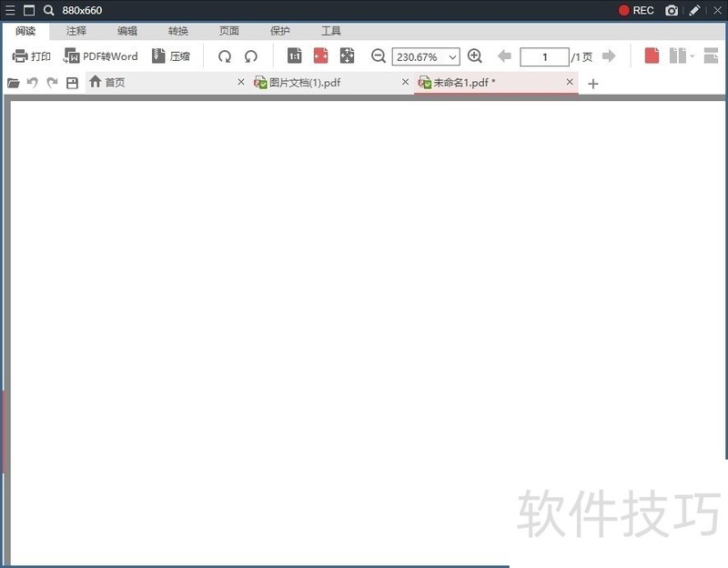Click the window frame icon in recorder bar

(x=29, y=10)
